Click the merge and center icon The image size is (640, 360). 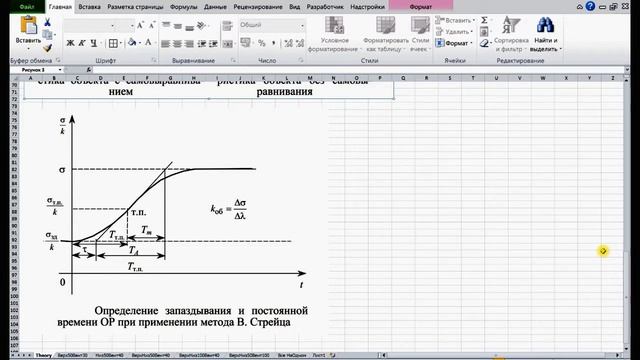point(228,43)
